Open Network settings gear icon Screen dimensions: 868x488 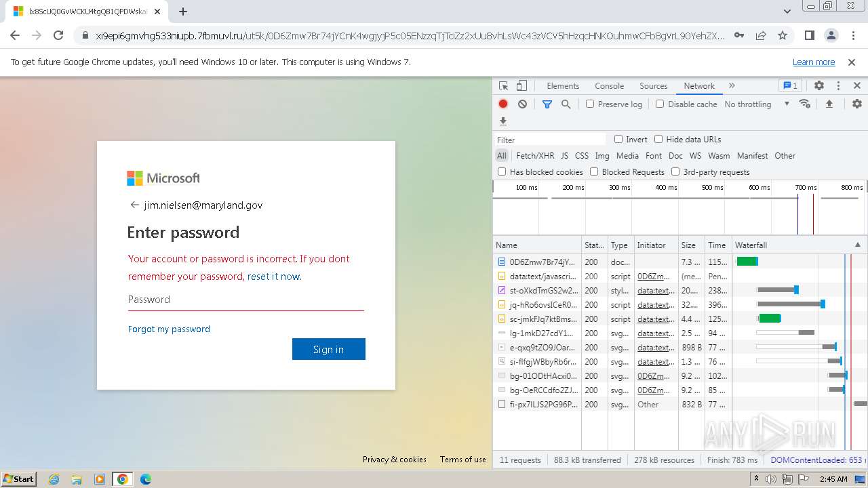[857, 104]
